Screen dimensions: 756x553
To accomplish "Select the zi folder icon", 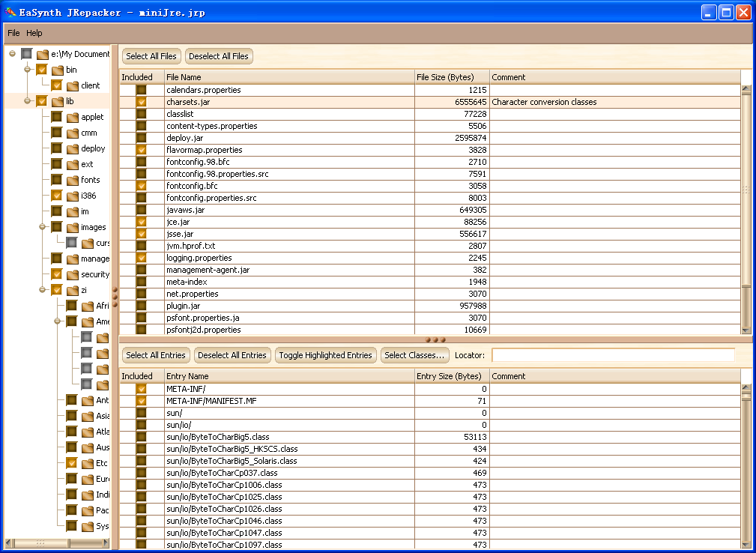I will 73,290.
